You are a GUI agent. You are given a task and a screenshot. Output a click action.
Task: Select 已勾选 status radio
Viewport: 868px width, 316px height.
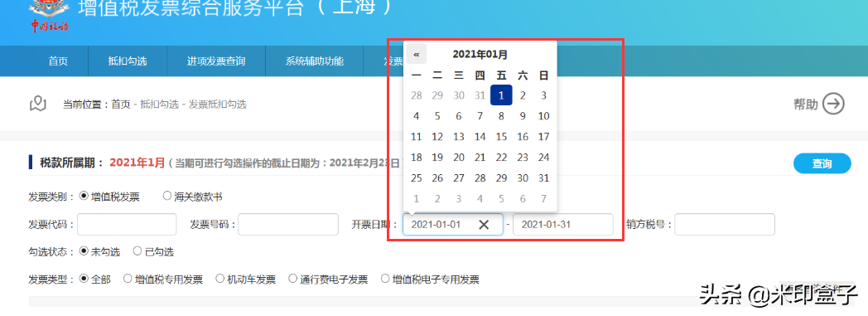pyautogui.click(x=137, y=251)
